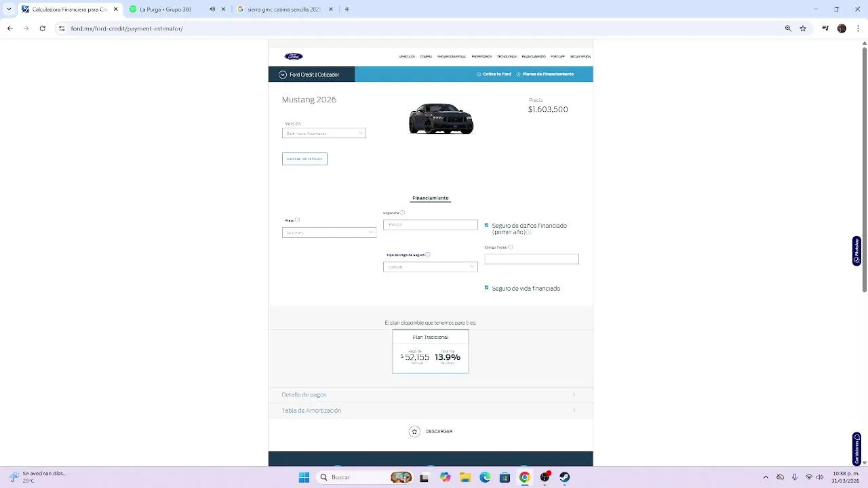Toggle Seguro de vida financiado checkbox
Screen dimensions: 868x488
tap(486, 287)
